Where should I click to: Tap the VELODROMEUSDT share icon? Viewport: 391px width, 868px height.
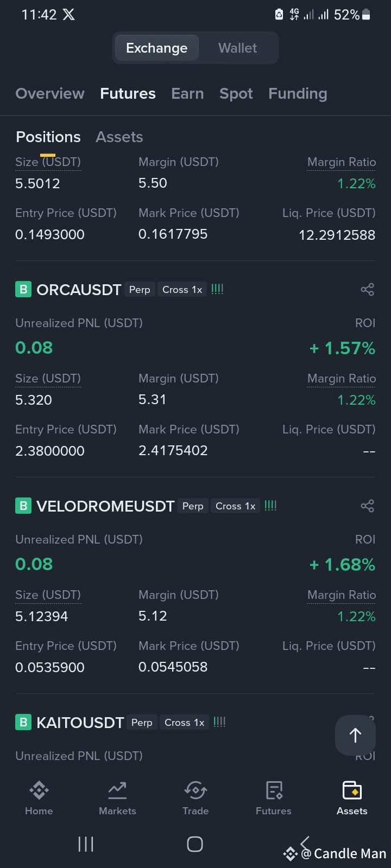click(x=367, y=506)
